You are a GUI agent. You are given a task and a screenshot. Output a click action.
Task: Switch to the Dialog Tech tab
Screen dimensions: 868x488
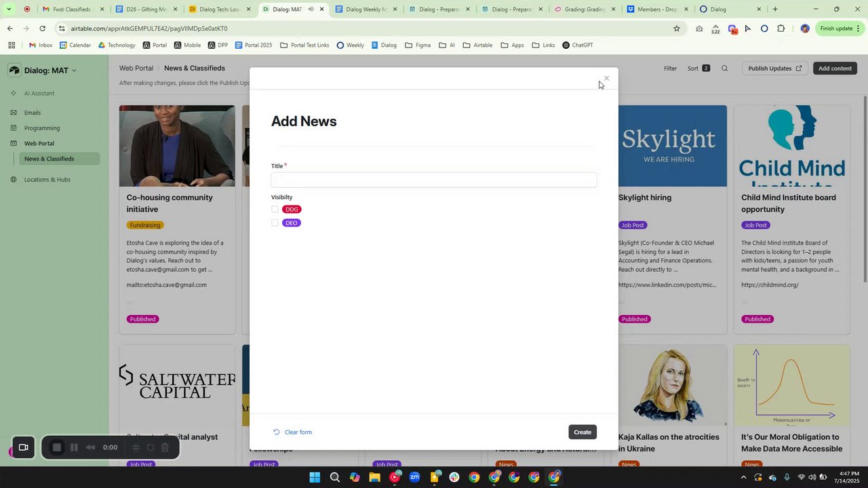point(219,9)
